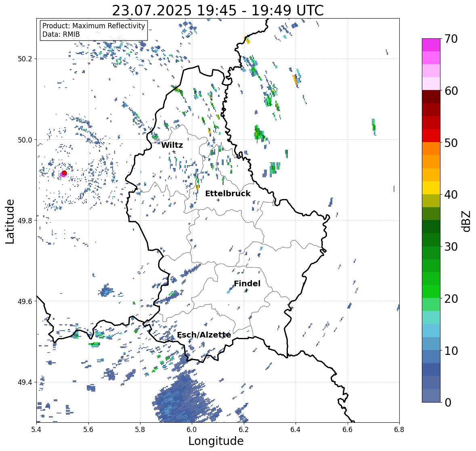Click the 'Product: Maximum Reflectivity' legend text
Screen dimensions: 476x451
[94, 26]
